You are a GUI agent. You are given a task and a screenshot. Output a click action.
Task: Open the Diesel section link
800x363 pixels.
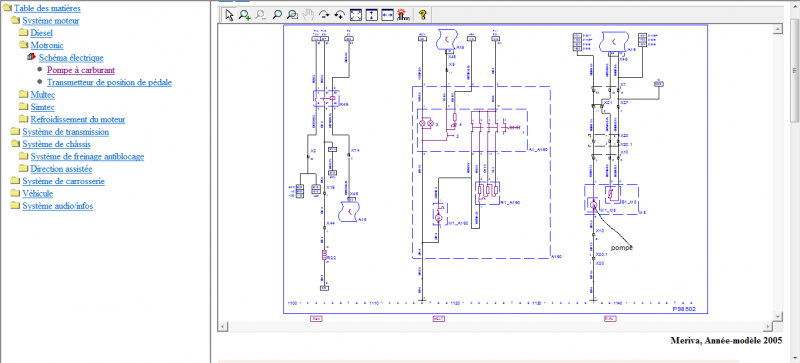tap(41, 33)
